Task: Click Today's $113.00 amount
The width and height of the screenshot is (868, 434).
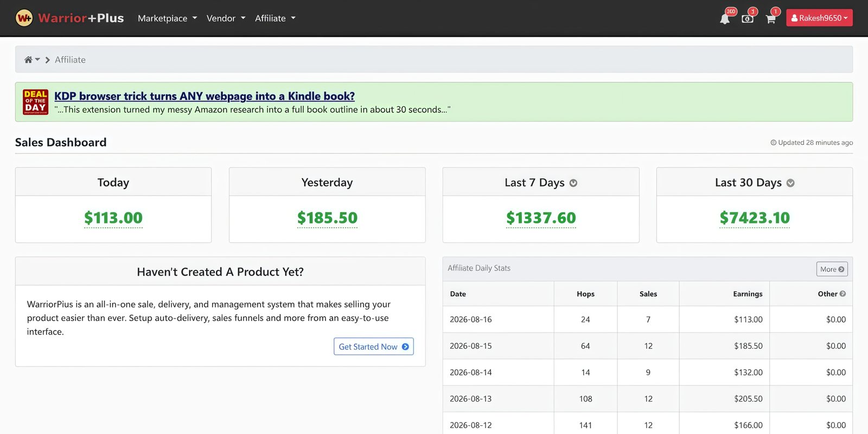Action: (x=113, y=218)
